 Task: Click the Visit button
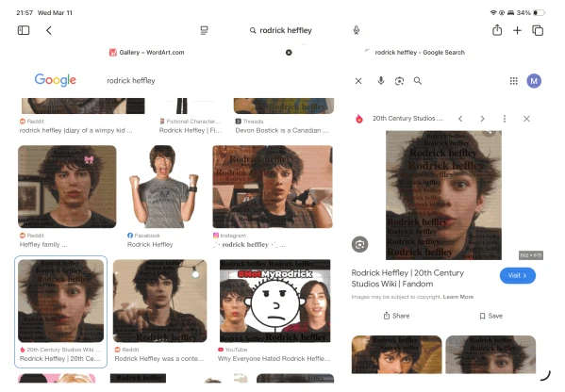(517, 275)
